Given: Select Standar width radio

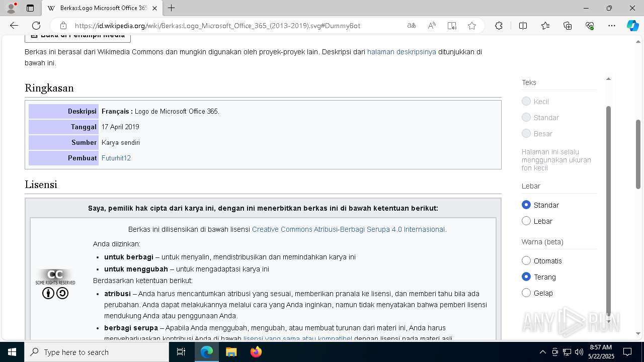Looking at the screenshot, I should [526, 205].
